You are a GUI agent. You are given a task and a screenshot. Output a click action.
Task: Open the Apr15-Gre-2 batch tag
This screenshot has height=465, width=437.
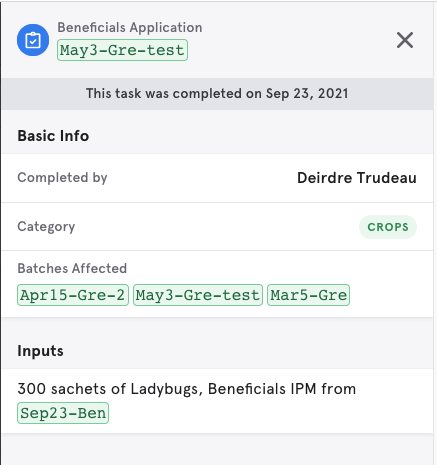pos(73,295)
